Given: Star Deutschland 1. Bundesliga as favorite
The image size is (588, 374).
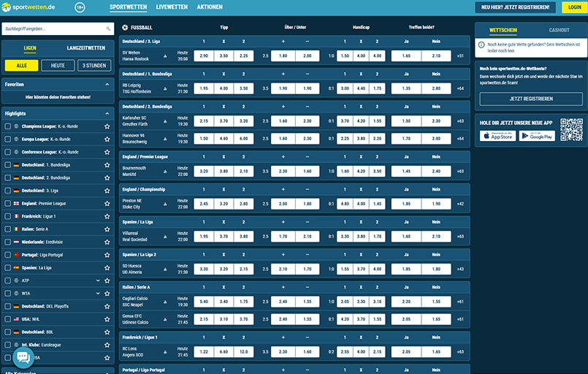Looking at the screenshot, I should 107,165.
